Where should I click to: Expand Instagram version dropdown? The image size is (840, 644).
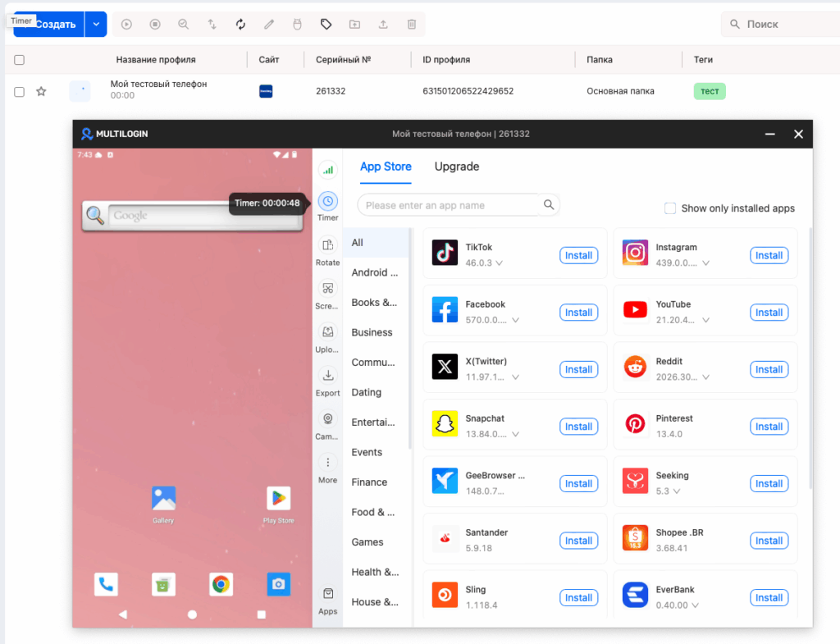click(706, 263)
